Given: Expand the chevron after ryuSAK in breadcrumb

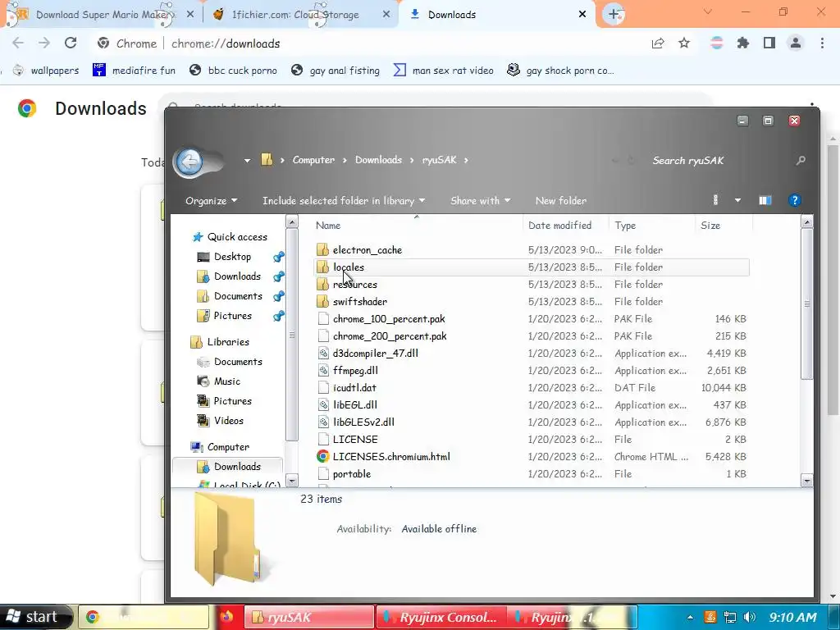Looking at the screenshot, I should [466, 160].
